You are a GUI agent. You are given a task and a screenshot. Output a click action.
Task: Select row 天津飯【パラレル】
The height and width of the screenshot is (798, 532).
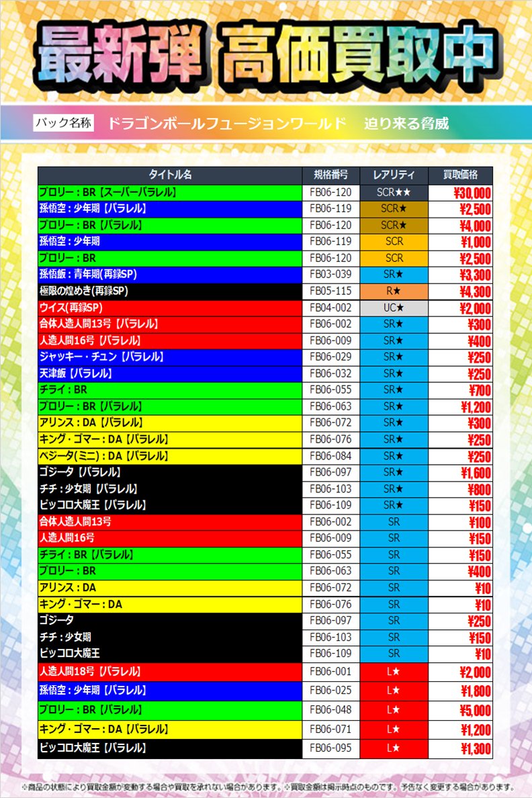click(x=265, y=373)
